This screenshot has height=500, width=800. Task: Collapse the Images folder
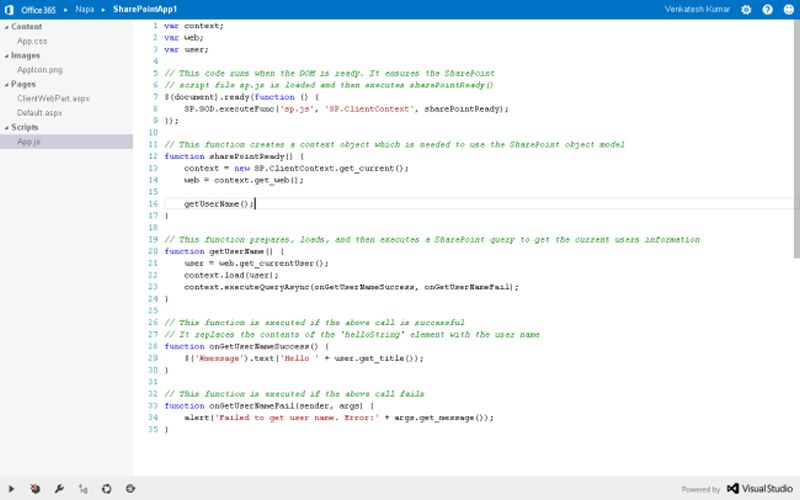pyautogui.click(x=7, y=56)
